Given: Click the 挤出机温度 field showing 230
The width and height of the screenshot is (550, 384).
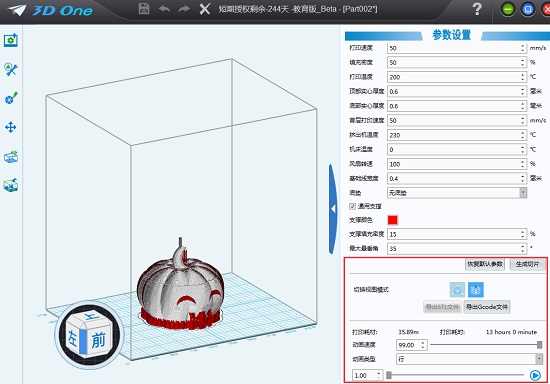Looking at the screenshot, I should click(457, 135).
